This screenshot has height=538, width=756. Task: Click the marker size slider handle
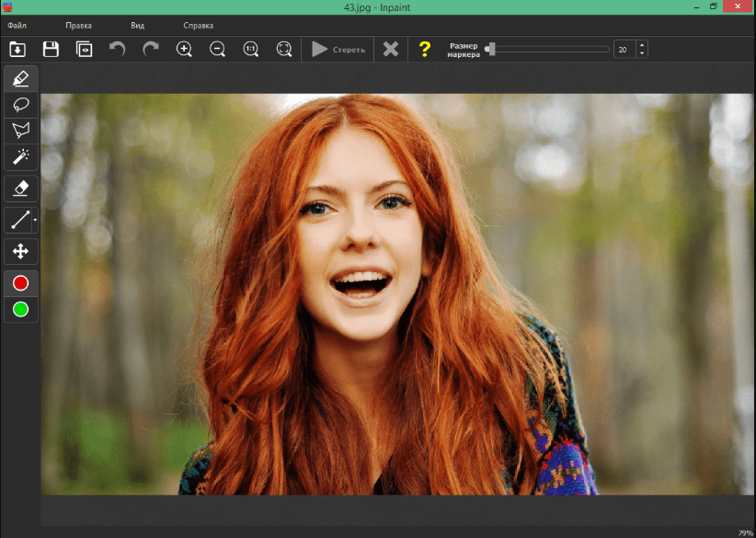tap(492, 49)
